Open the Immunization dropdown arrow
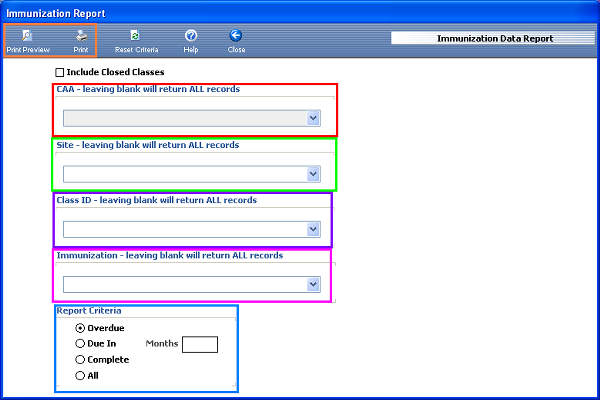This screenshot has height=400, width=600. click(x=313, y=285)
